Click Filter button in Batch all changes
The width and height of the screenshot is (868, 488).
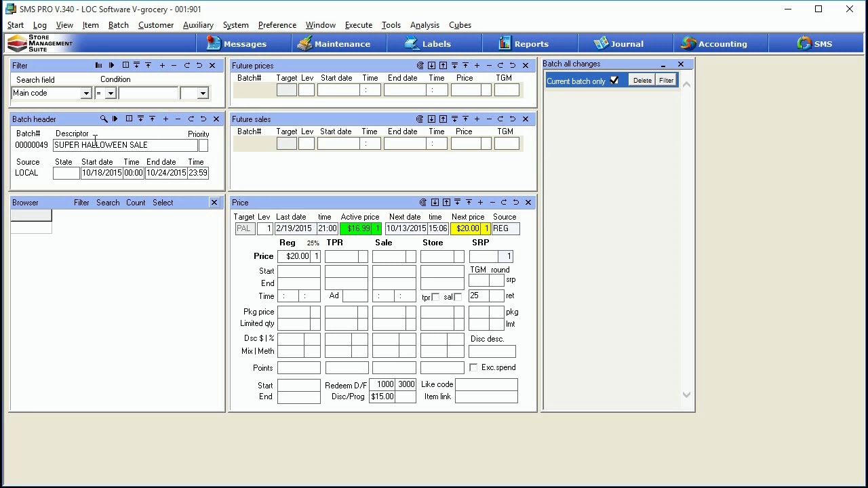pos(667,81)
